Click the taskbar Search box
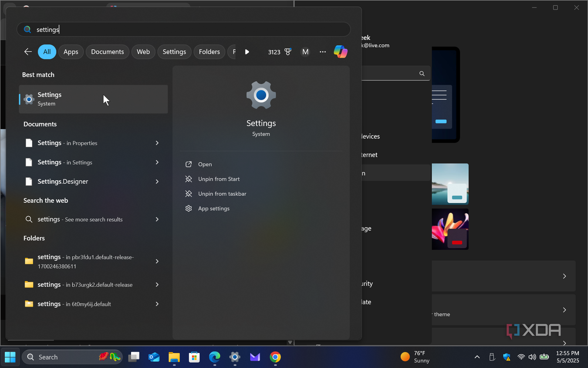588x368 pixels. [x=72, y=357]
